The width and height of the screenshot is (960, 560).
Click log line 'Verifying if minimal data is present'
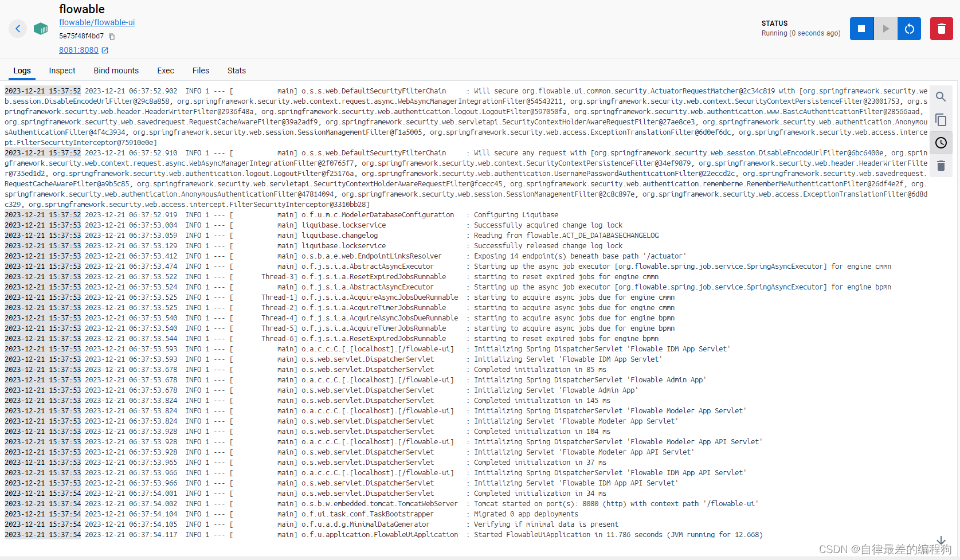[x=546, y=524]
